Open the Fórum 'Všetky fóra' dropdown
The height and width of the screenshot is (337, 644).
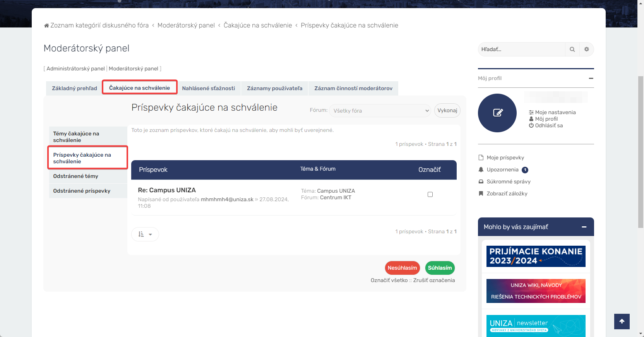380,111
